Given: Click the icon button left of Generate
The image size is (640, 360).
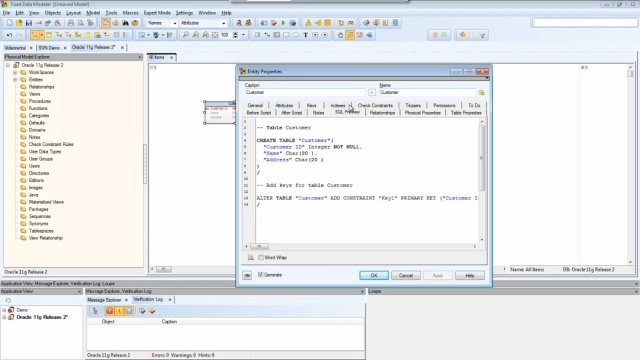Looking at the screenshot, I should [x=247, y=276].
